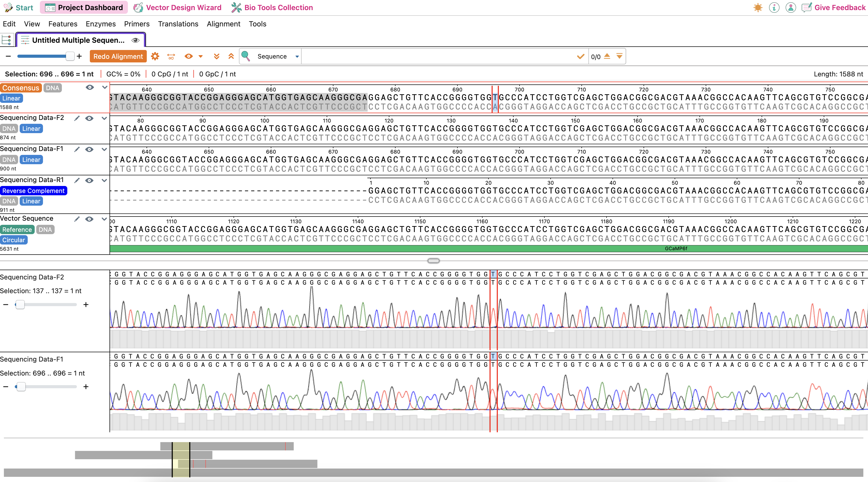Viewport: 868px width, 482px height.
Task: Go to next search result arrow
Action: 619,56
